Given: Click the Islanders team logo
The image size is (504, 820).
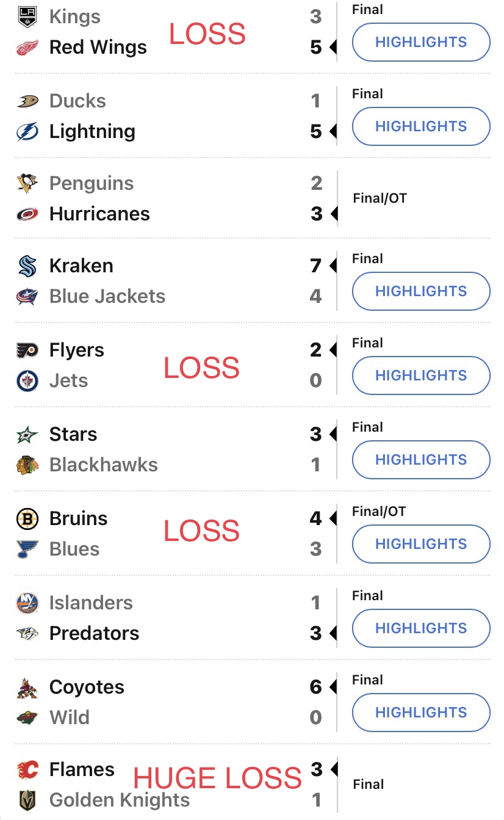Looking at the screenshot, I should coord(27,603).
